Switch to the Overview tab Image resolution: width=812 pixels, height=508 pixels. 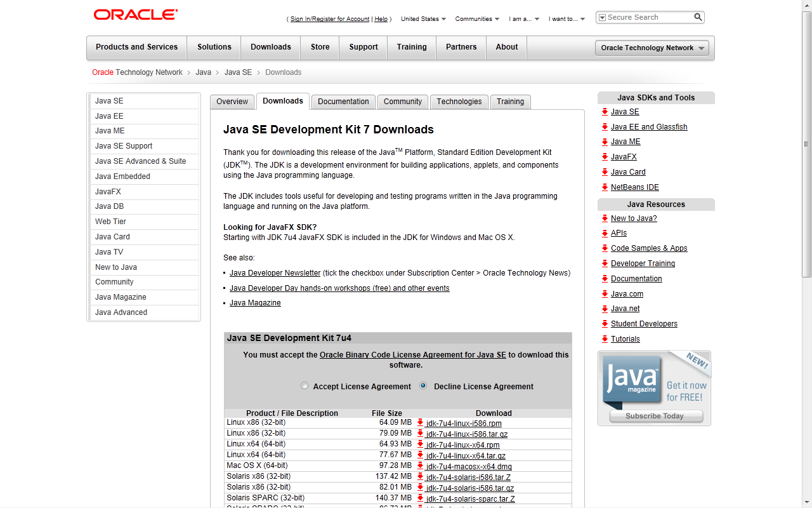click(232, 102)
